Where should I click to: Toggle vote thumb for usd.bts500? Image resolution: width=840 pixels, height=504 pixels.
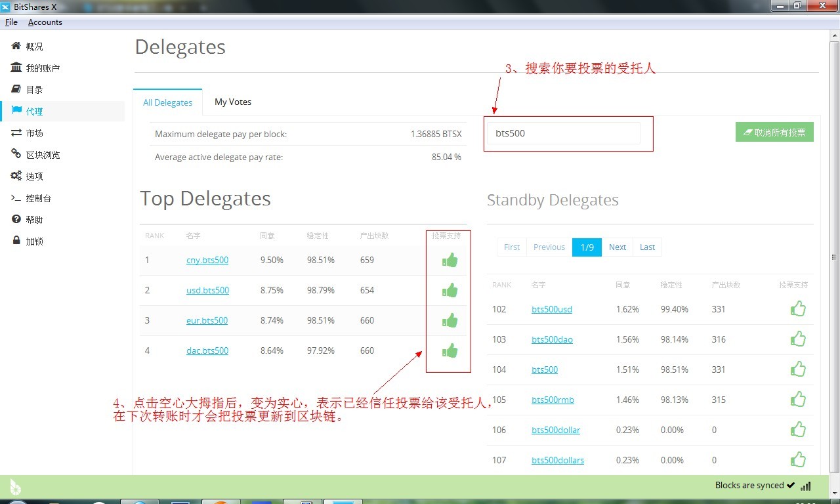(450, 290)
